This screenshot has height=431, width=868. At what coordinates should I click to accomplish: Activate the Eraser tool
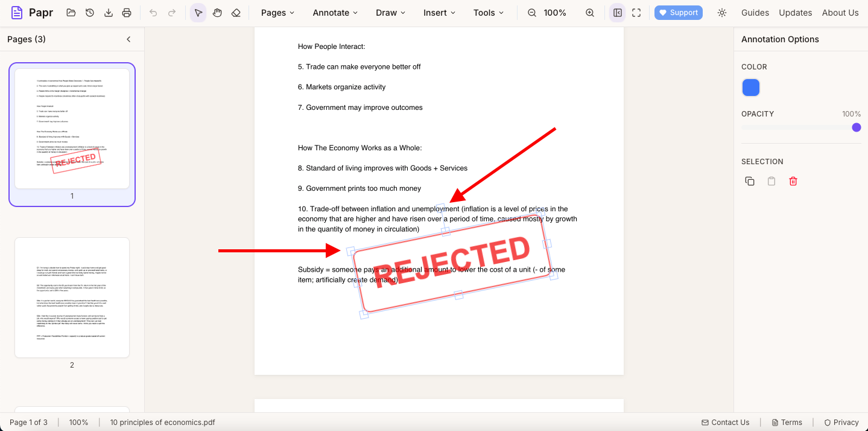[236, 12]
